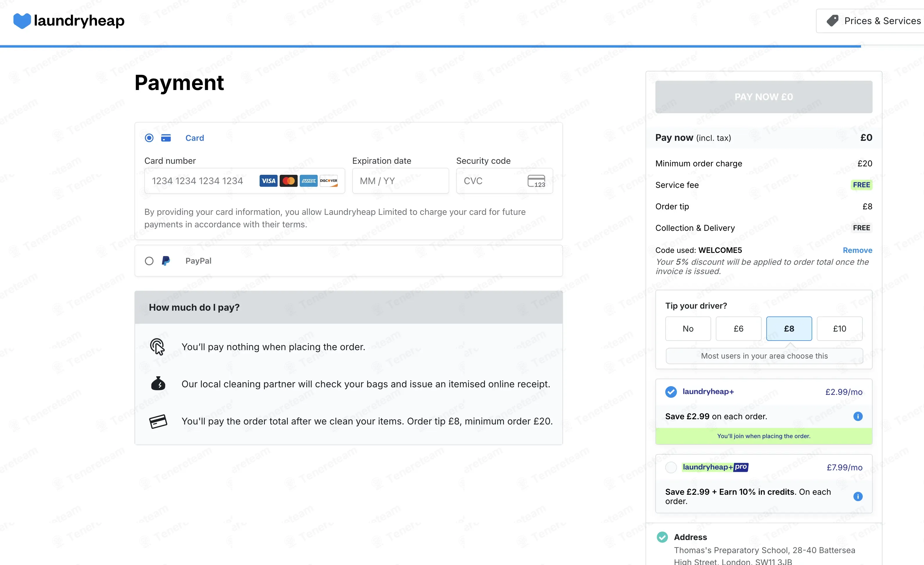
Task: Click the Collection & Delivery FREE badge
Action: (x=861, y=228)
